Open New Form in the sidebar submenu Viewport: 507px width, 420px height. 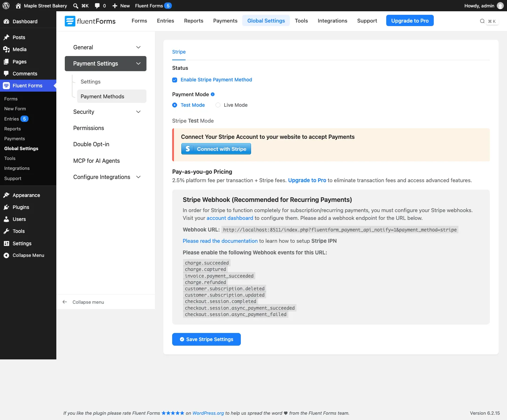coord(15,109)
